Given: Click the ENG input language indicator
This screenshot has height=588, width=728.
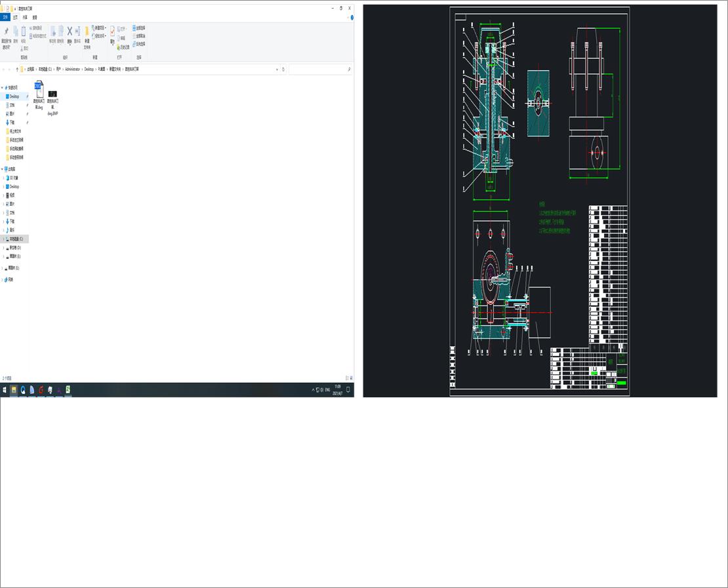Looking at the screenshot, I should click(327, 390).
